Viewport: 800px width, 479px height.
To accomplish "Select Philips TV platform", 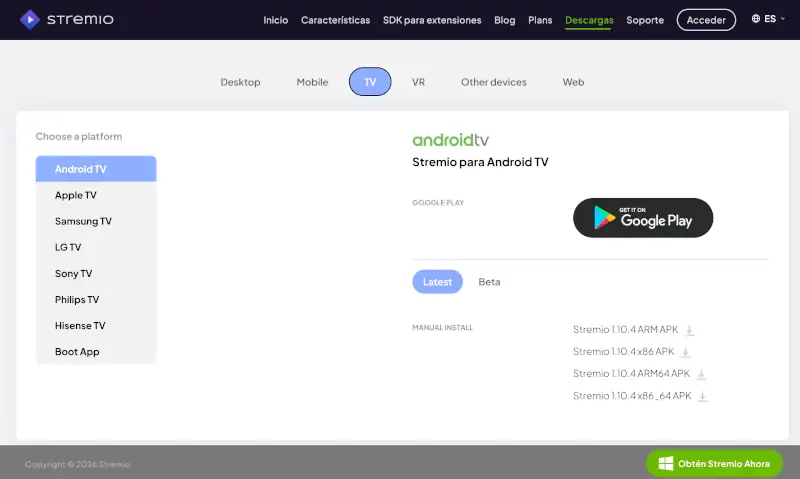I will click(96, 299).
